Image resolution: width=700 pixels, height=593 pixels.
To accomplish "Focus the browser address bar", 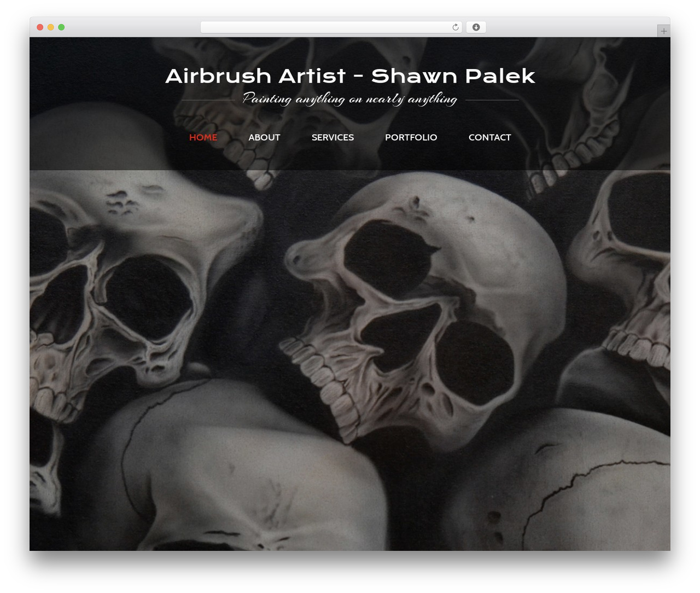I will [331, 27].
